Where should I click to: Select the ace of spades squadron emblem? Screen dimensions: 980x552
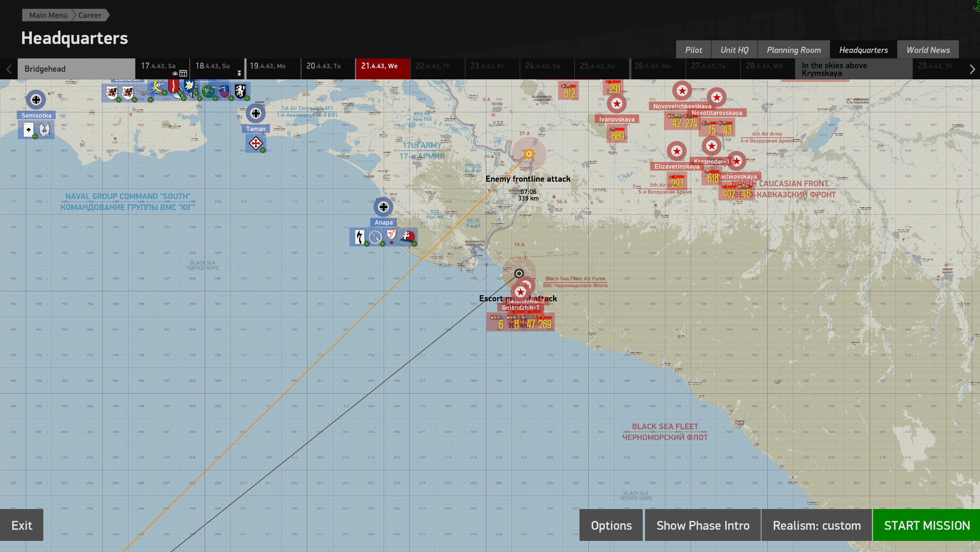[x=29, y=130]
